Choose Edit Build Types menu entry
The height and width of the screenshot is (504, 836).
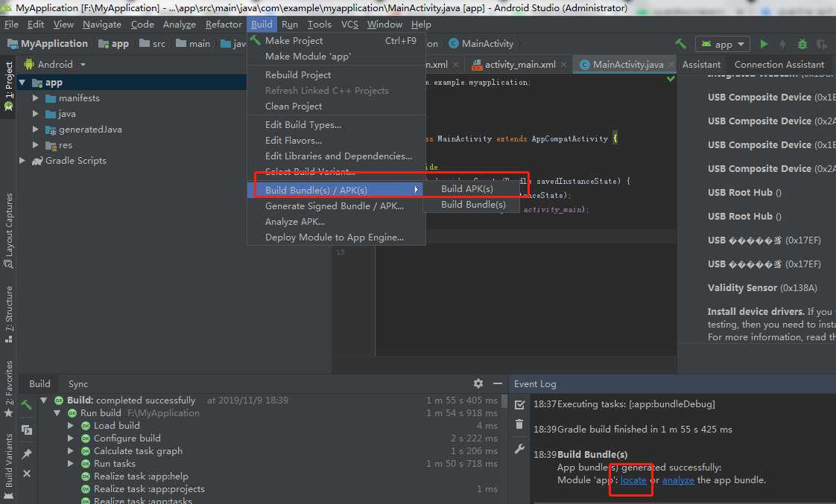point(337,124)
